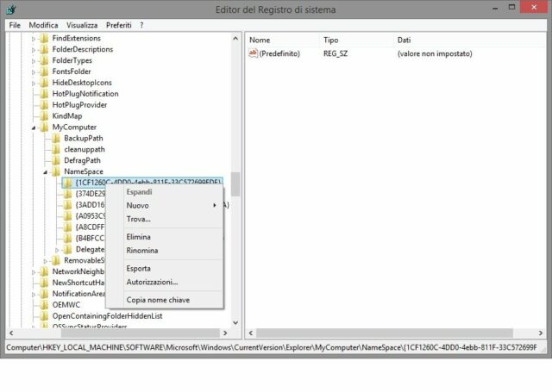
Task: Collapse the MyComputer tree node
Action: 34,128
